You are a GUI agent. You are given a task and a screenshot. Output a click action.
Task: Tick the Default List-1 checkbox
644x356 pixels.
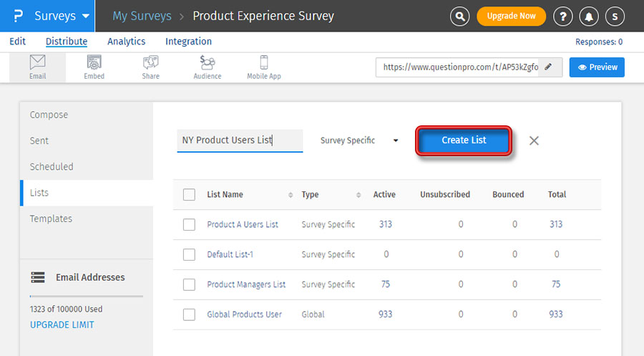189,255
